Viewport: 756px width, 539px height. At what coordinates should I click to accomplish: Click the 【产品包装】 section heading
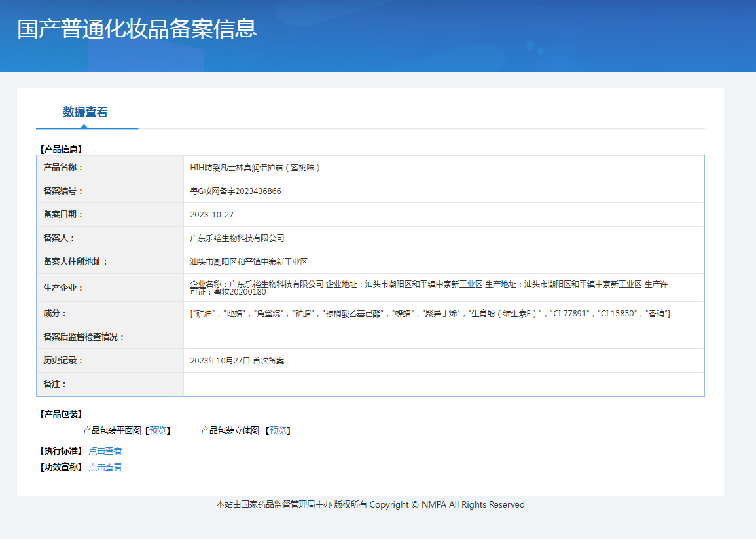(x=61, y=414)
